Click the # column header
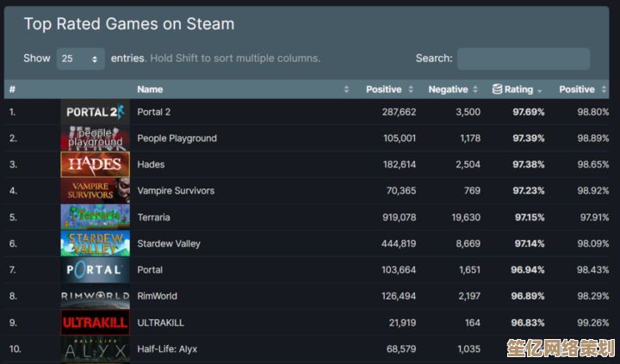This screenshot has width=620, height=364. pyautogui.click(x=12, y=89)
